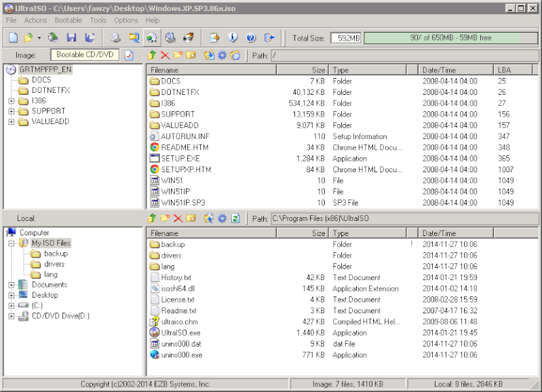Open the Bootable menu

pos(69,20)
